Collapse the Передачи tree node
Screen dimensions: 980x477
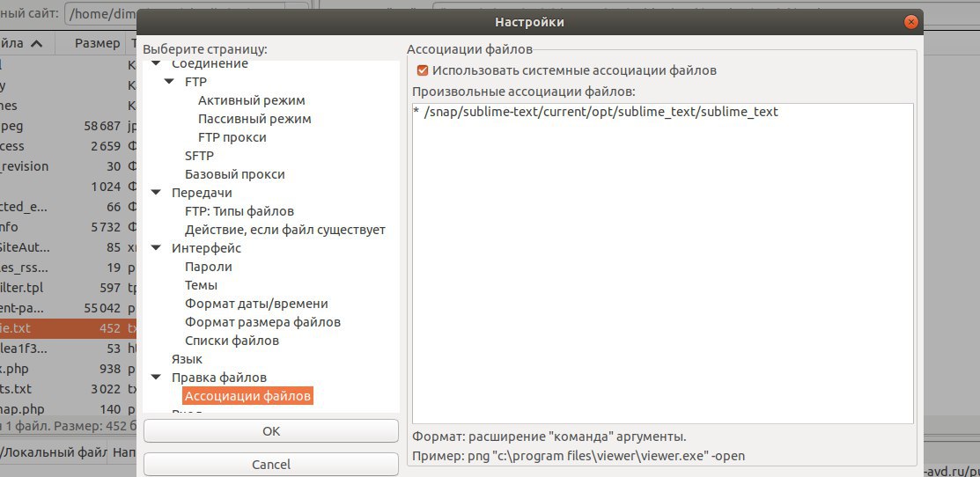[x=156, y=193]
